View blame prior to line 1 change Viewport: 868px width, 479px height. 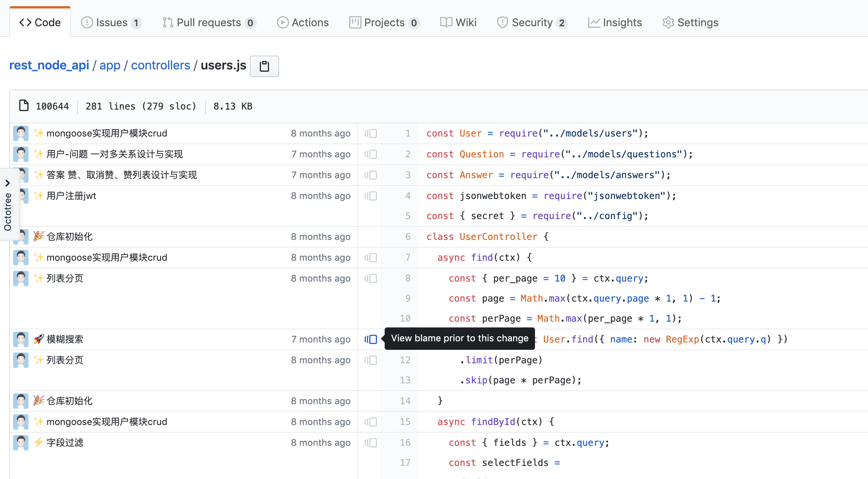click(x=371, y=133)
